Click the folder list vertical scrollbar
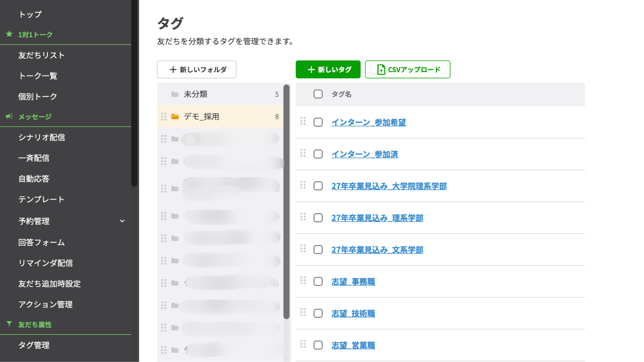The height and width of the screenshot is (362, 644). click(286, 201)
